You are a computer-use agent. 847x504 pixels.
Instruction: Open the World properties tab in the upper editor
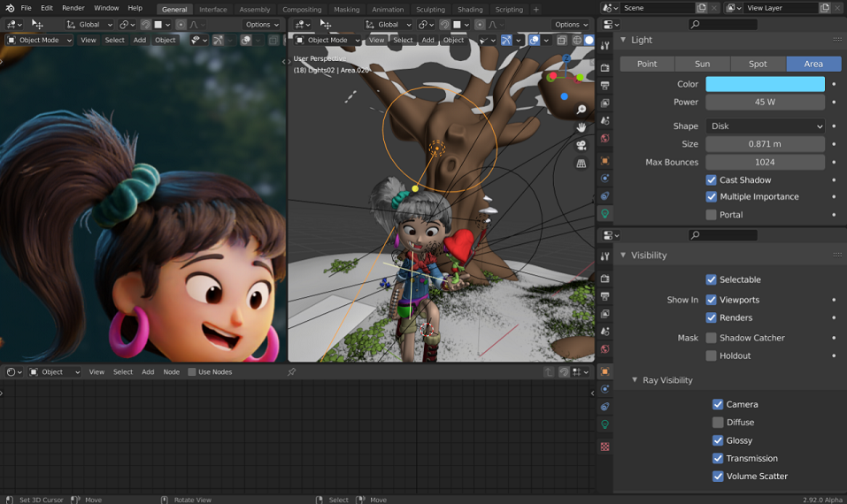605,138
